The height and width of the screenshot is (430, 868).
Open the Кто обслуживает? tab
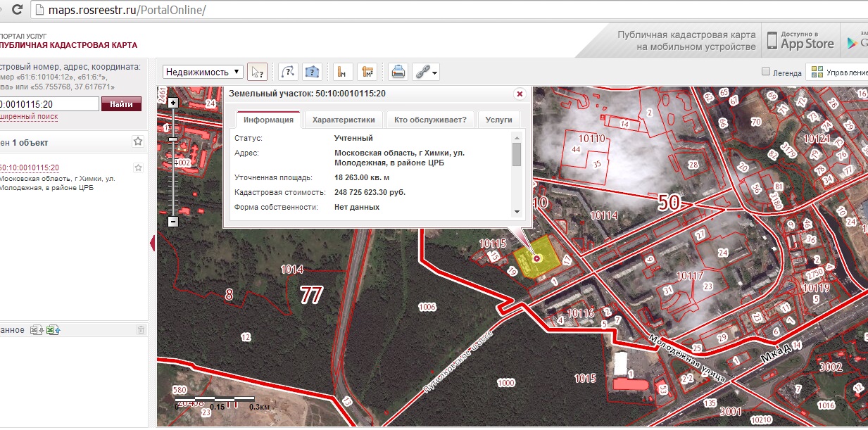click(430, 120)
